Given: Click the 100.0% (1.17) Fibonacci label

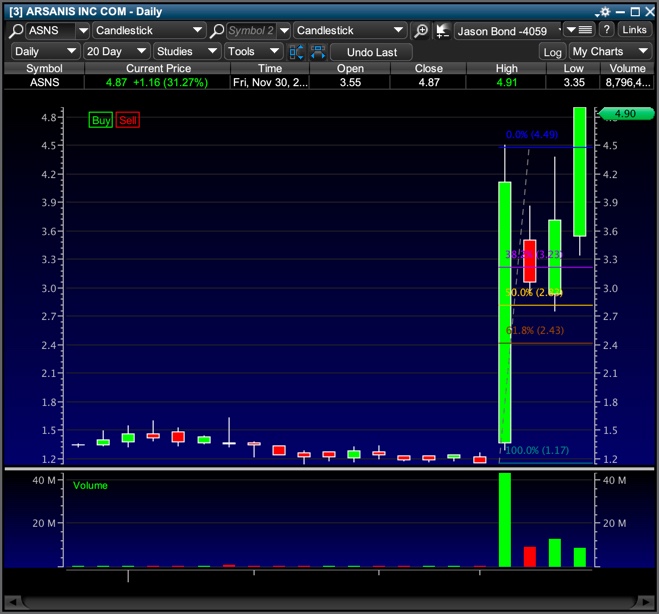Looking at the screenshot, I should click(x=537, y=451).
